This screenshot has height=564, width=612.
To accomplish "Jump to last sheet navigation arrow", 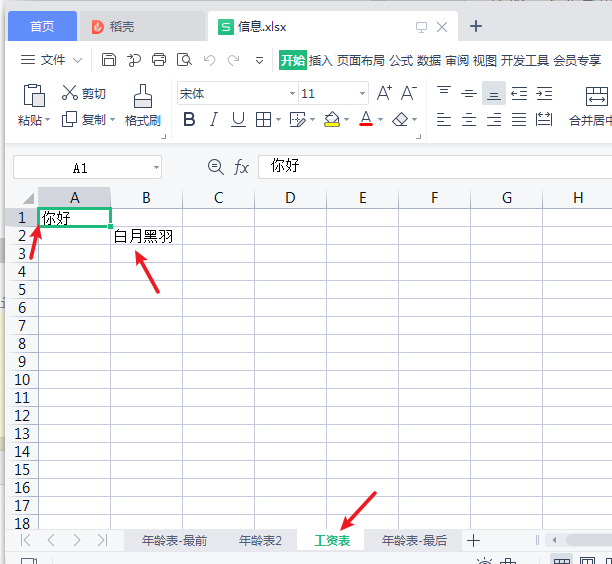I will (102, 541).
